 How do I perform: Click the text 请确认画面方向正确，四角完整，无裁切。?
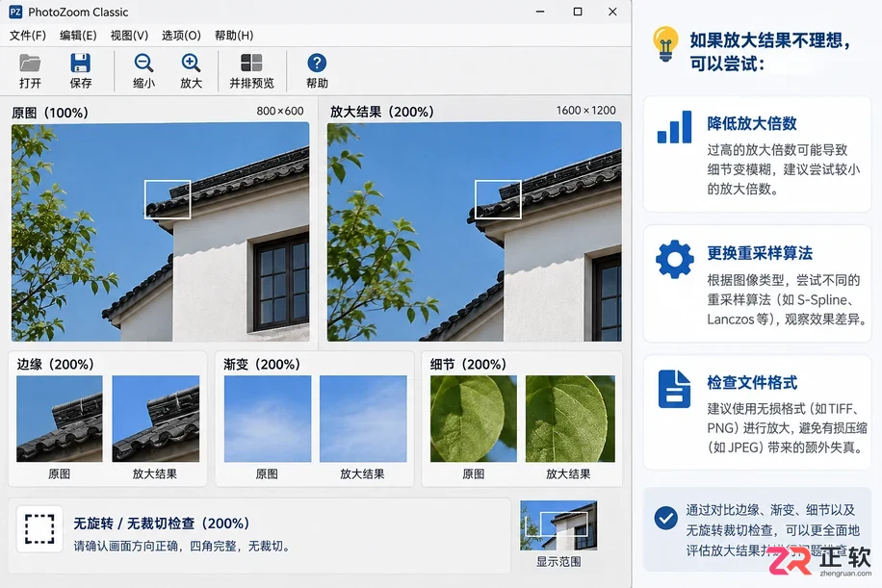183,546
